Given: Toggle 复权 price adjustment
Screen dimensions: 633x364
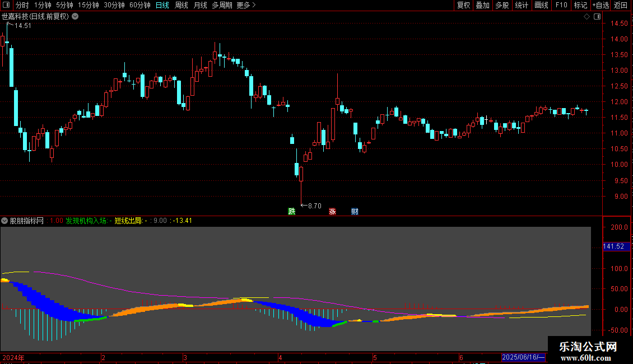Looking at the screenshot, I should coord(463,5).
